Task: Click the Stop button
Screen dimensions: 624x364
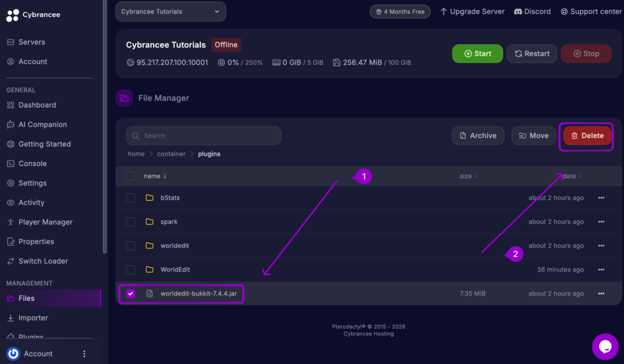Action: [x=586, y=54]
